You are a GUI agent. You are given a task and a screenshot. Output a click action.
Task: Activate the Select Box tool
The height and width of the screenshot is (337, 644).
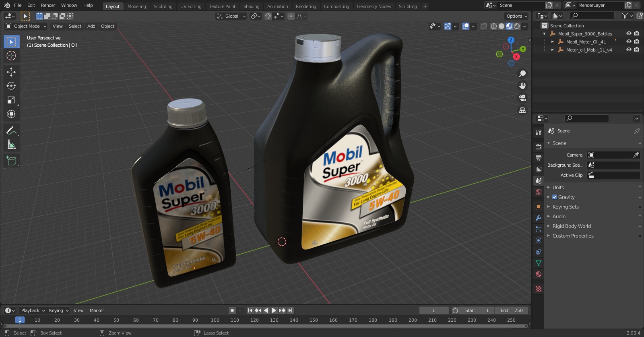point(11,41)
